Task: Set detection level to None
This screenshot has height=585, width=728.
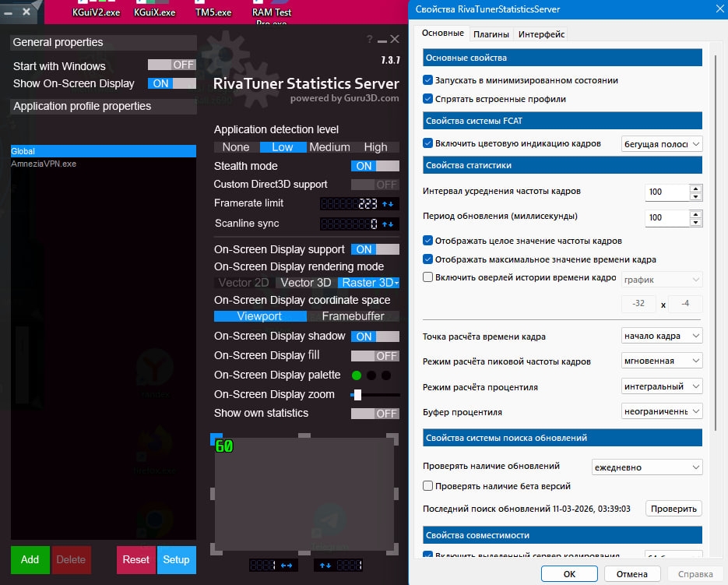Action: point(236,147)
